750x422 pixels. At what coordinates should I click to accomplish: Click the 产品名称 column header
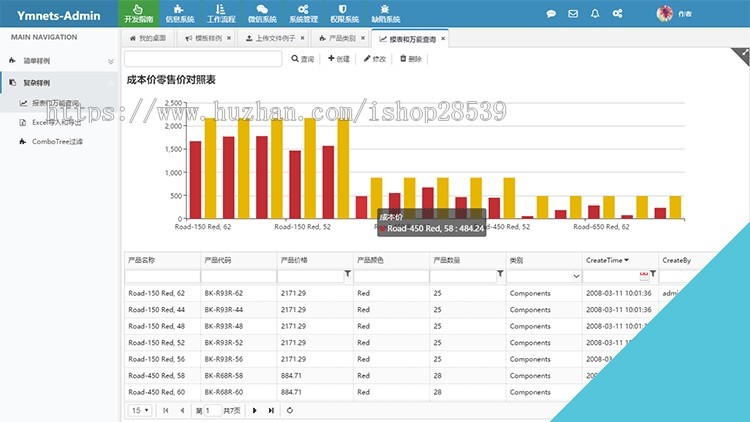pyautogui.click(x=162, y=260)
